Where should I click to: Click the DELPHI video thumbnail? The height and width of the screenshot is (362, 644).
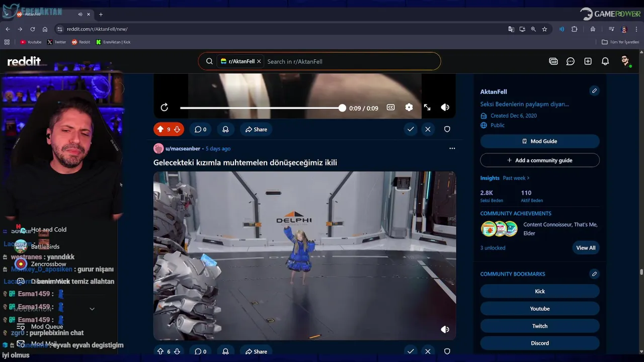pyautogui.click(x=304, y=255)
